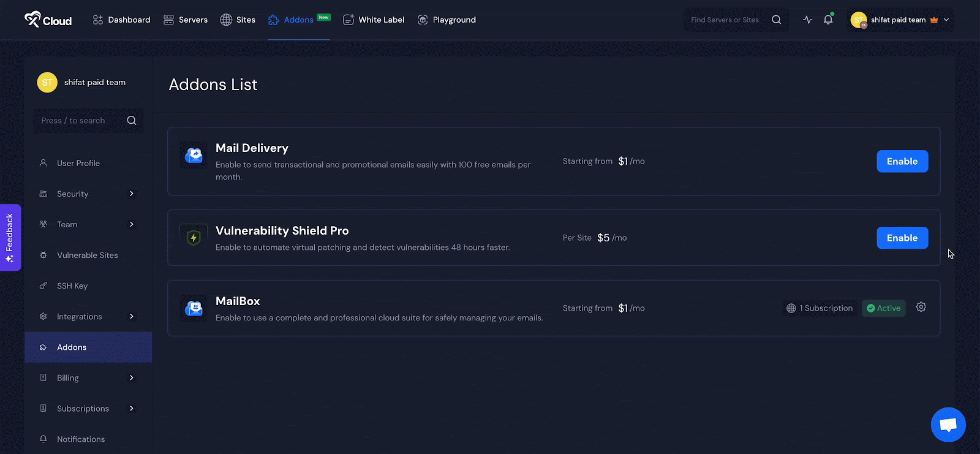The width and height of the screenshot is (980, 454).
Task: Expand the Security sidebar section
Action: pos(131,194)
